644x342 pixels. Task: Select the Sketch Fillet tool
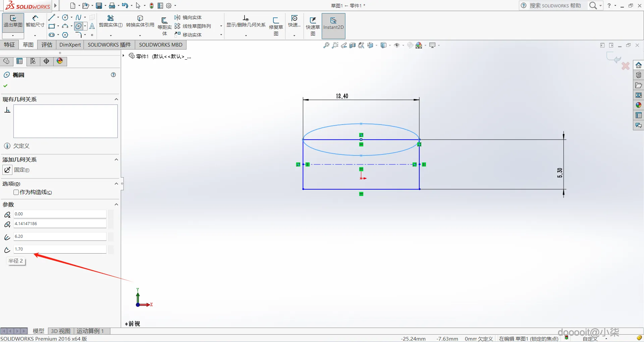click(x=78, y=35)
